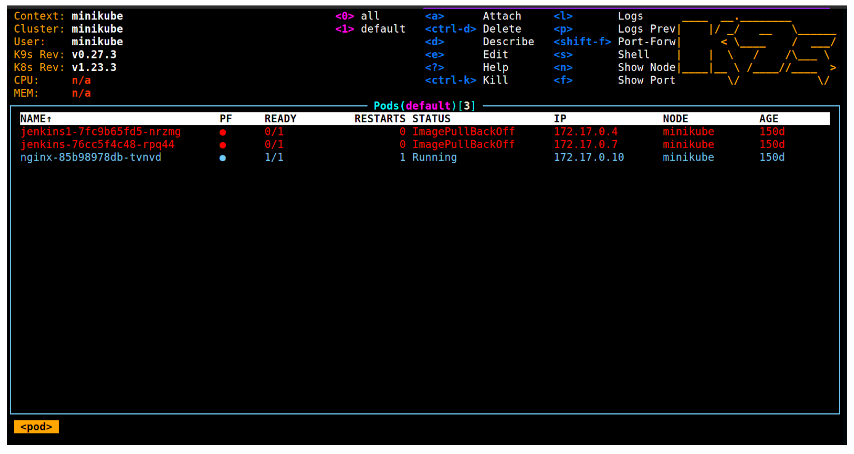Click the <a> Attach shortcut

tap(473, 16)
